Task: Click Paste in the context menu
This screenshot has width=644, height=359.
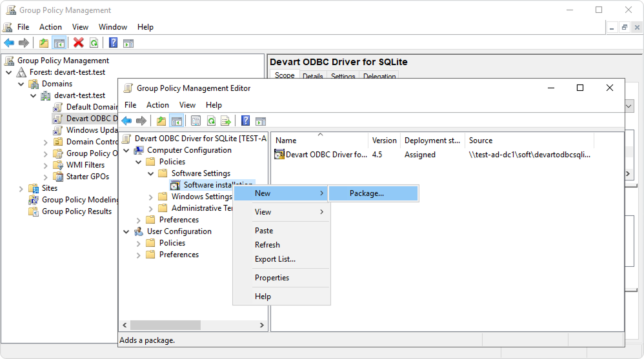Action: tap(281, 231)
